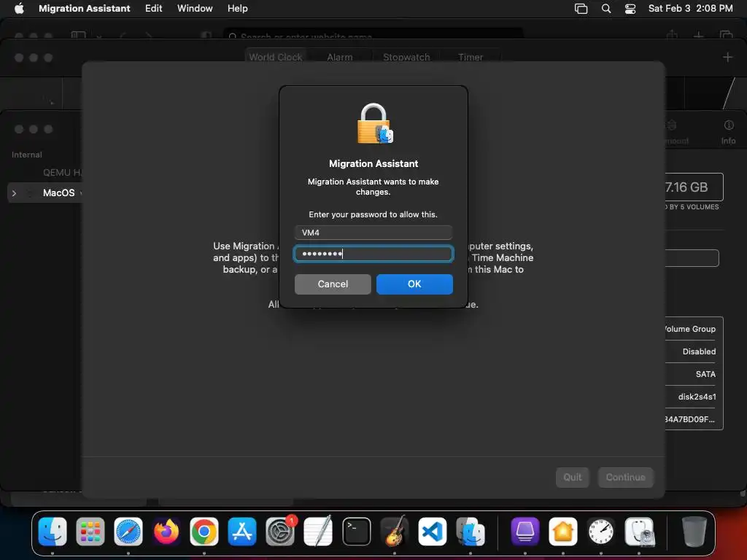Click the SATA connection value in Disk Utility
Image resolution: width=747 pixels, height=560 pixels.
pyautogui.click(x=705, y=374)
